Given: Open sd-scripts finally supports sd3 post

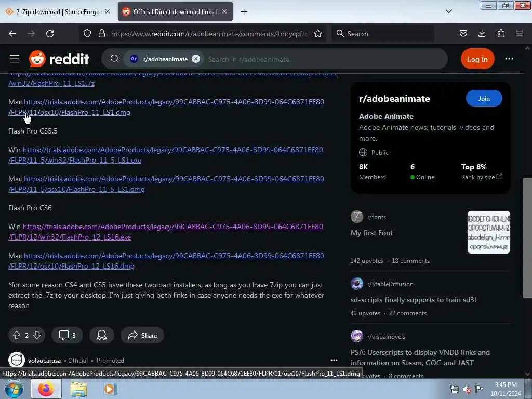Looking at the screenshot, I should (413, 300).
